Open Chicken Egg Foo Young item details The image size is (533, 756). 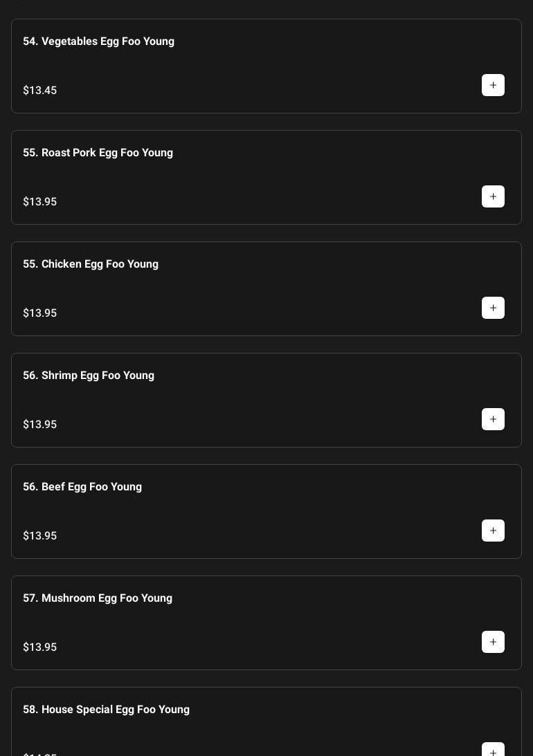[91, 264]
